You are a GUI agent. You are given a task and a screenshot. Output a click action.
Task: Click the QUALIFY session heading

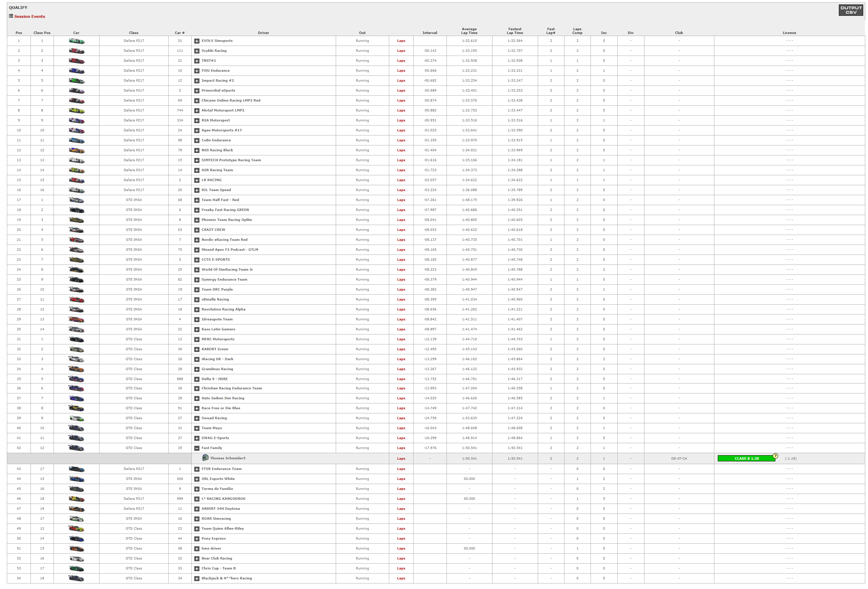18,8
